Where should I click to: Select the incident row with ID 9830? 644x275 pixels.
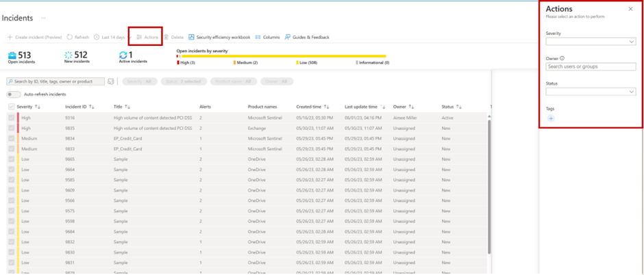pyautogui.click(x=247, y=252)
